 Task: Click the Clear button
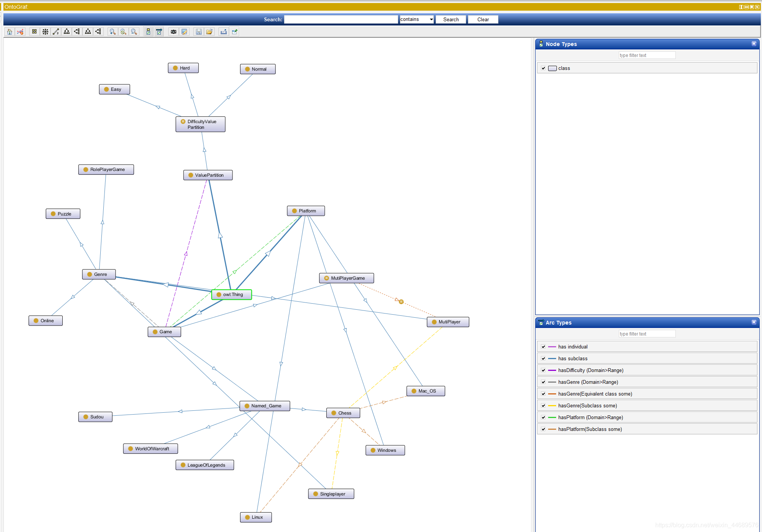tap(483, 19)
